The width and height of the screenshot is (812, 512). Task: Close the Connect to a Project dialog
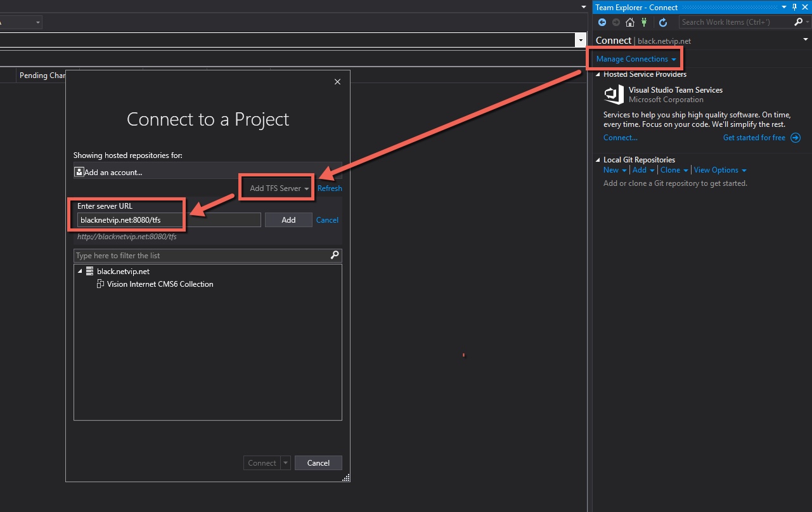click(337, 82)
